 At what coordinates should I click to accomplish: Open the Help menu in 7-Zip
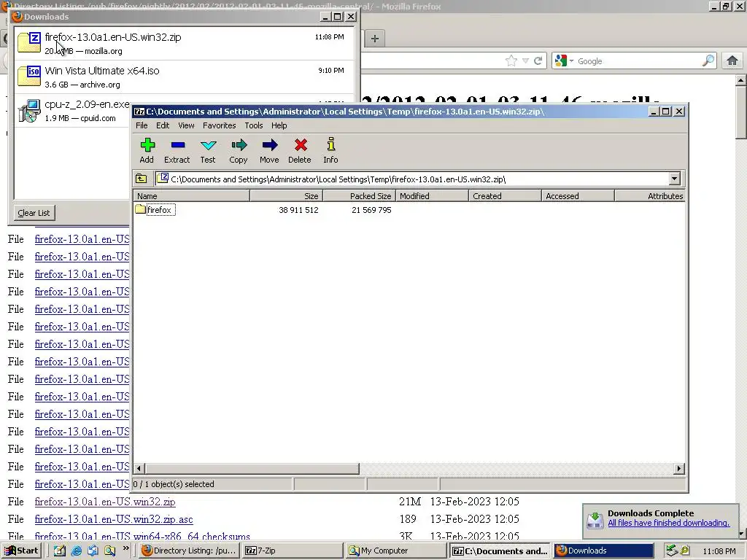[279, 125]
